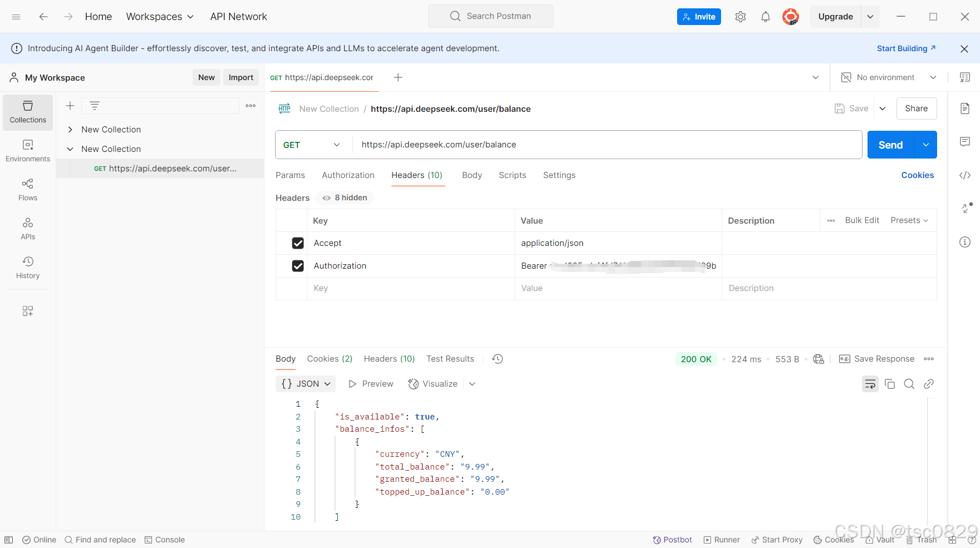Click the blue Invite button

click(x=699, y=17)
